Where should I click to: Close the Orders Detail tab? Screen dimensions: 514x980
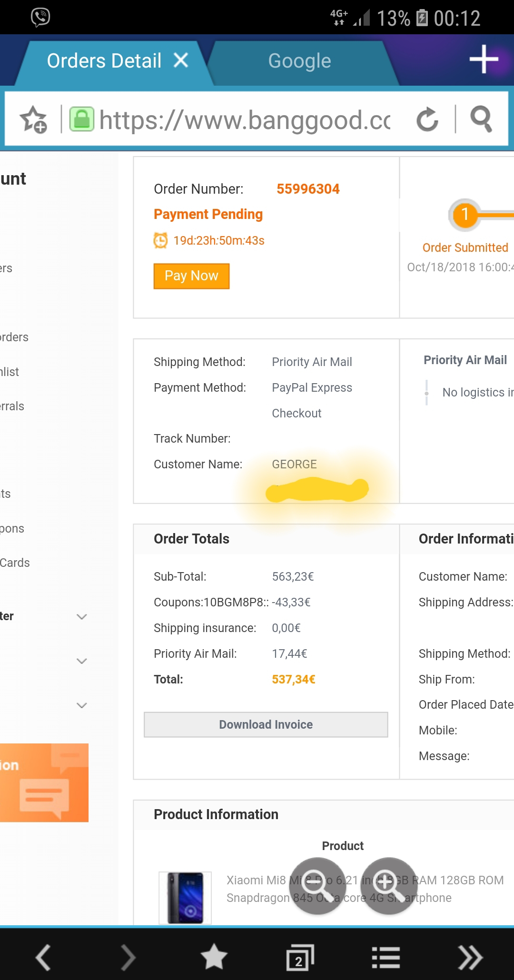[181, 60]
